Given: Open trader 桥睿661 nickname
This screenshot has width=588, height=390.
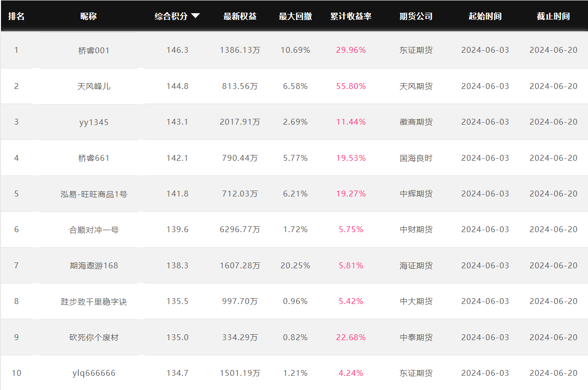Looking at the screenshot, I should click(94, 158).
